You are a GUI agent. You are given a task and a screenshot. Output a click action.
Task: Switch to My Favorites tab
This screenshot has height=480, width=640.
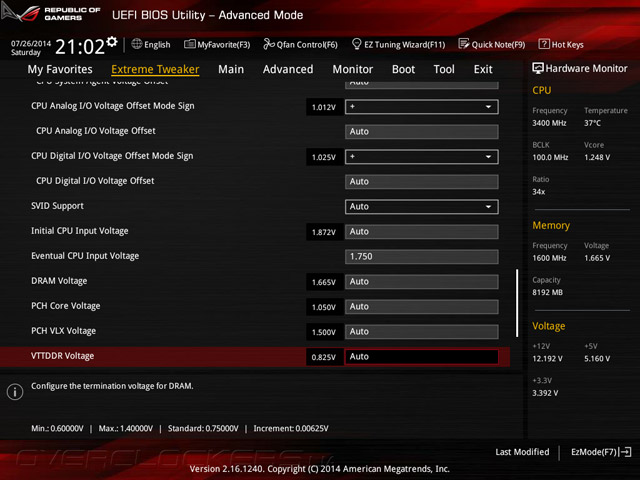[60, 69]
